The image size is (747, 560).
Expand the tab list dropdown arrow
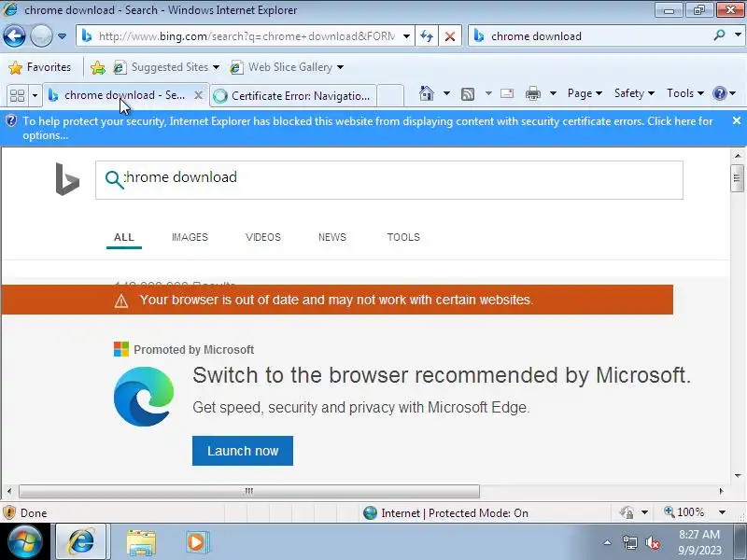(x=35, y=96)
